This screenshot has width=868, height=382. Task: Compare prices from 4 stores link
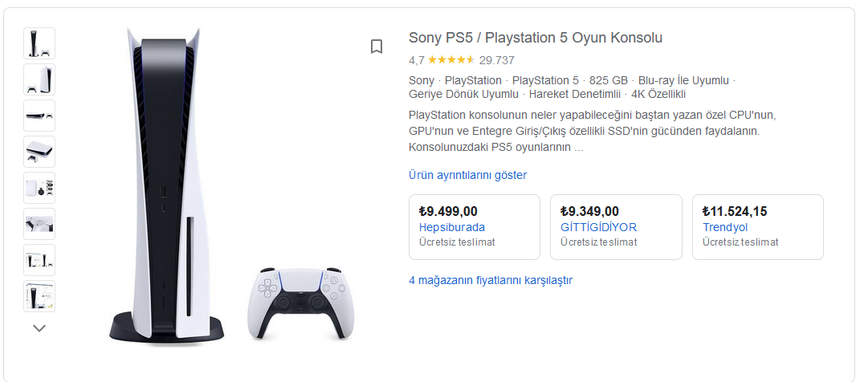tap(491, 280)
